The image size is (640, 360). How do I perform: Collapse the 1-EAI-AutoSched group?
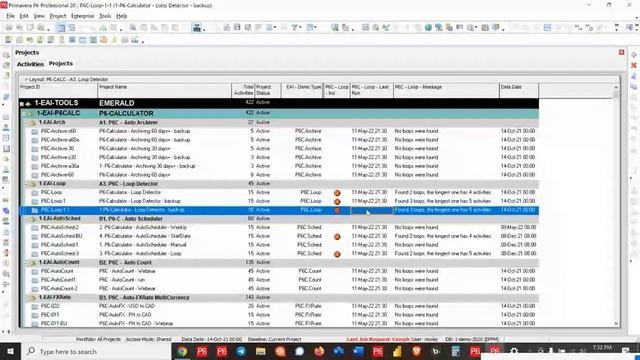tap(27, 219)
